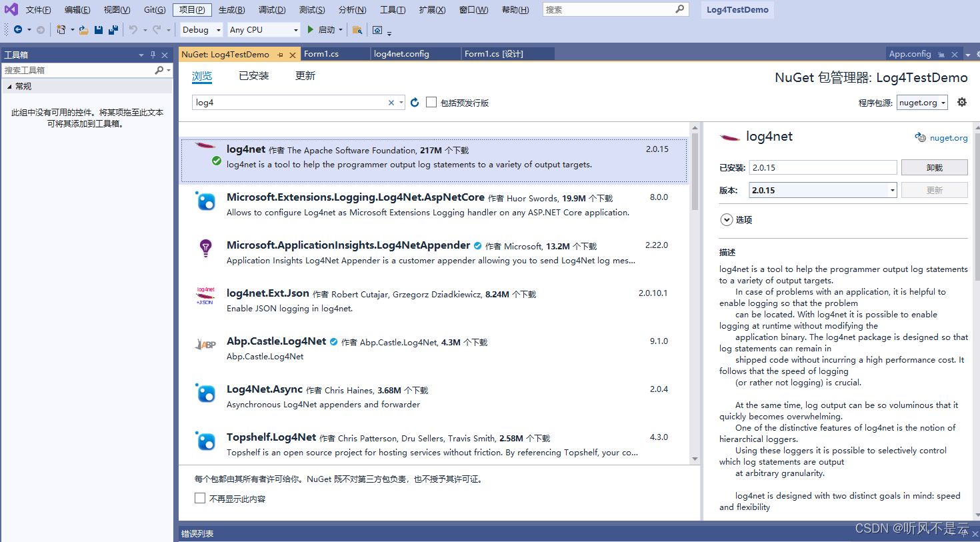Click the package list scrollbar down arrow
The width and height of the screenshot is (980, 542).
click(x=695, y=459)
